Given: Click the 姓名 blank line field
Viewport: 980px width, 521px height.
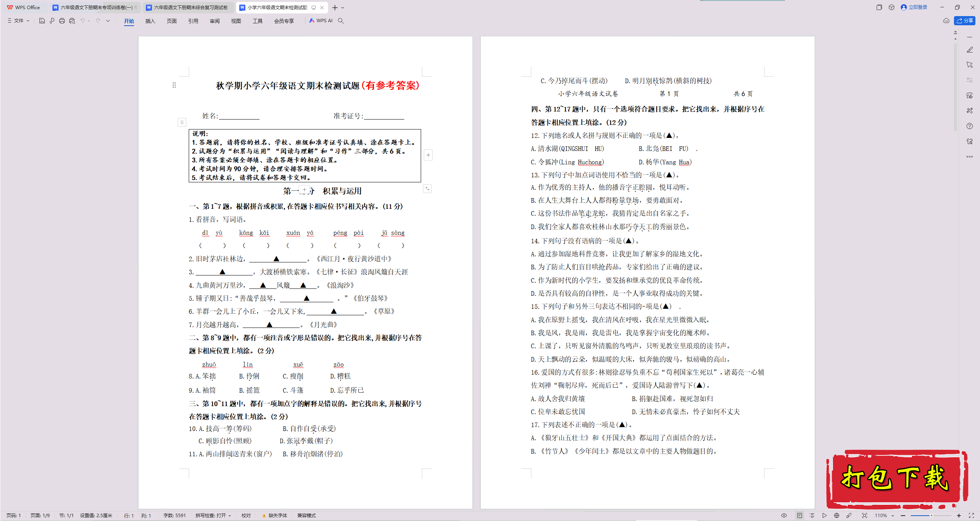Looking at the screenshot, I should coord(239,116).
